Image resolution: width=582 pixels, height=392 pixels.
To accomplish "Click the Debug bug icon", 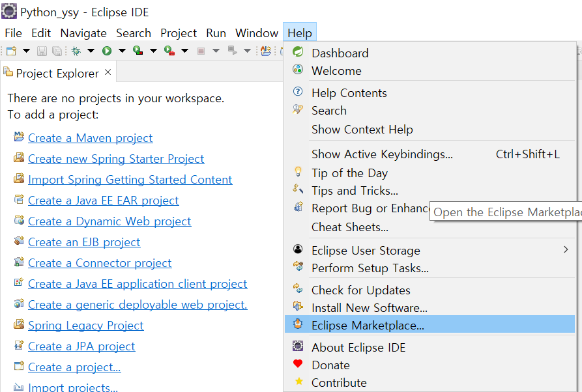I will coord(76,51).
